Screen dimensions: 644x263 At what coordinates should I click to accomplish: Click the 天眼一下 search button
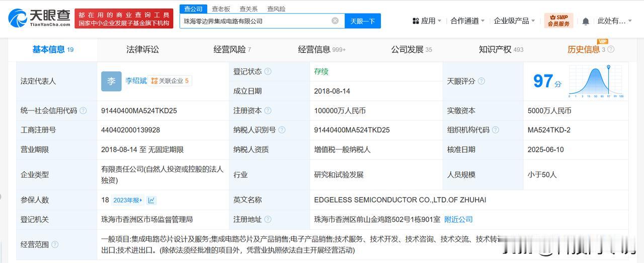pos(363,21)
